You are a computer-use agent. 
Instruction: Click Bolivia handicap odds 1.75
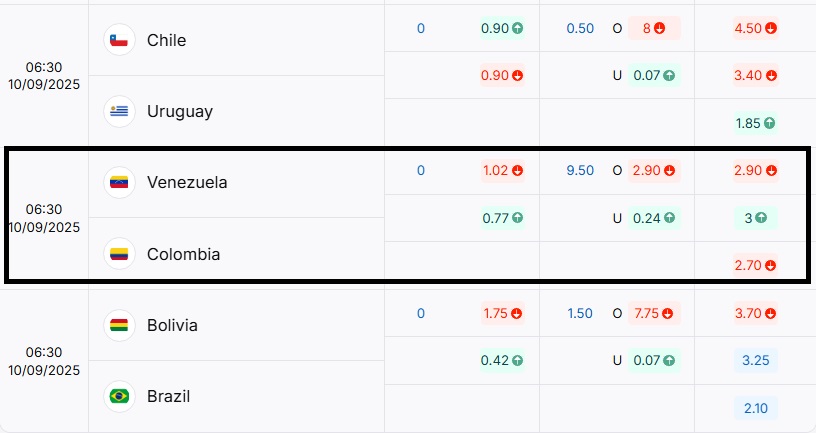502,314
